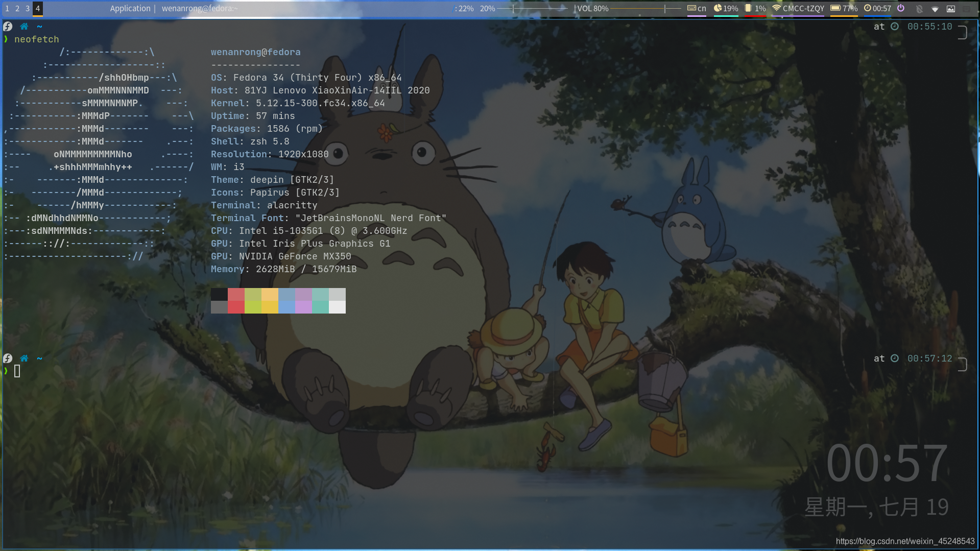This screenshot has height=551, width=980.
Task: Click the gray swatch in the bottom palette row
Action: coord(219,307)
